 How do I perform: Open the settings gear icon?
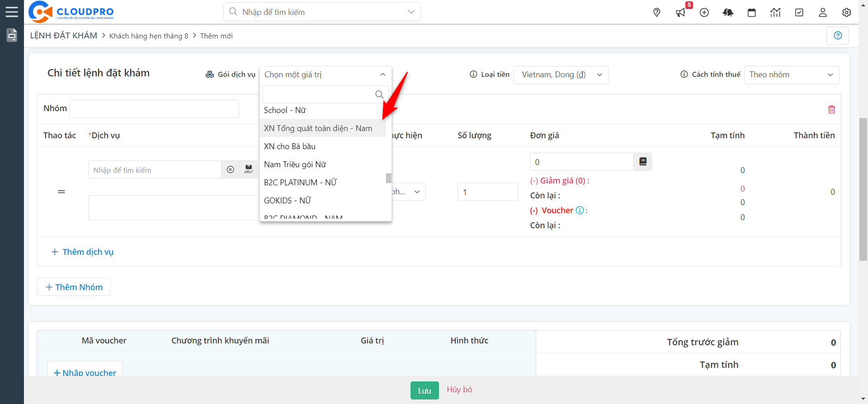pos(847,13)
